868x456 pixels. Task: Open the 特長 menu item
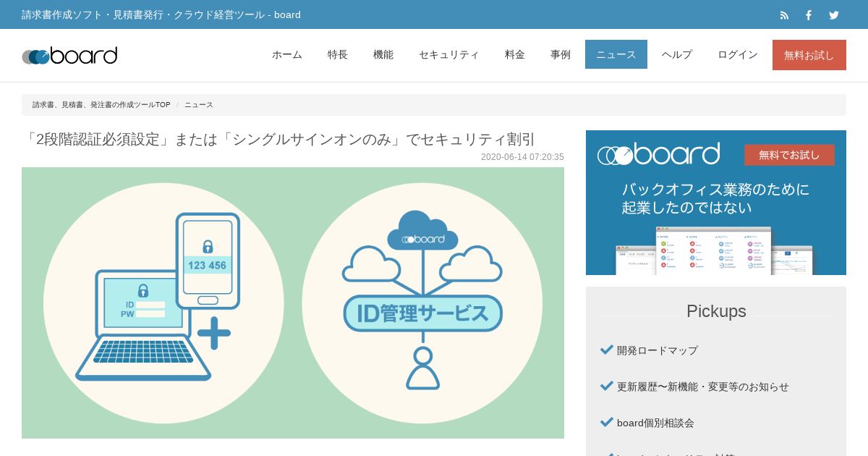[x=338, y=54]
